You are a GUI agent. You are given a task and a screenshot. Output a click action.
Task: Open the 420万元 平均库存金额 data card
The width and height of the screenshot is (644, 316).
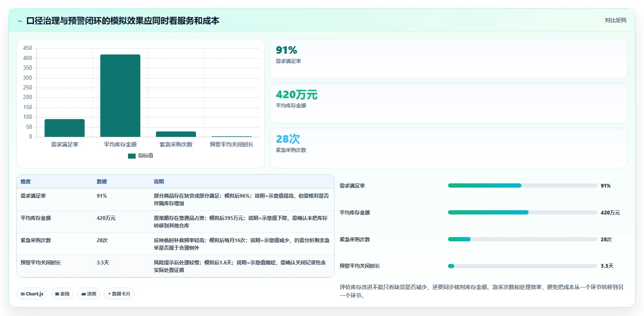(x=449, y=103)
